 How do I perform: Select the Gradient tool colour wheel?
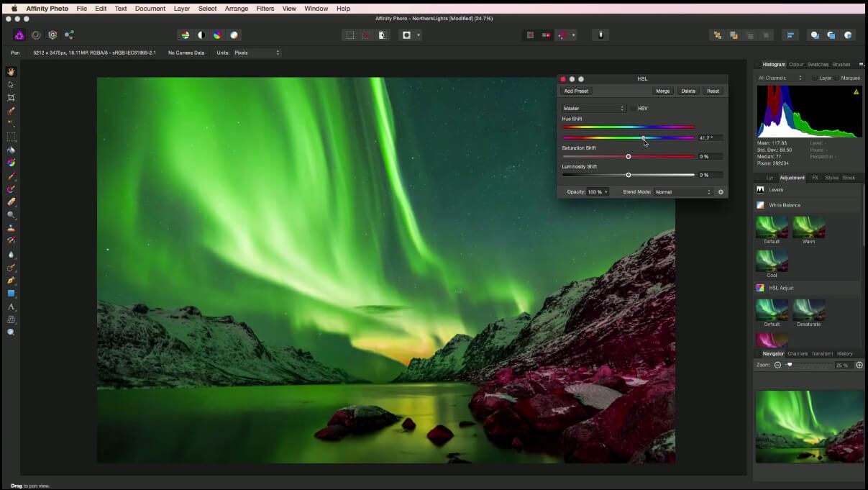click(x=11, y=163)
